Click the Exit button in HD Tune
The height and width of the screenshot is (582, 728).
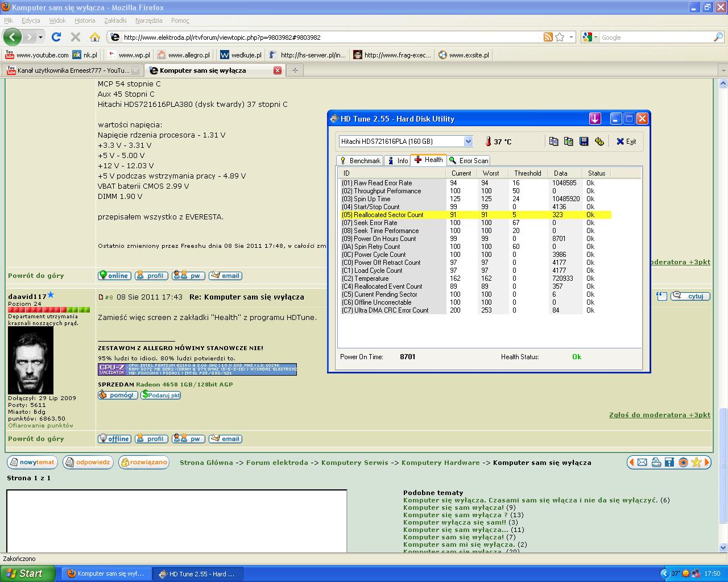[x=626, y=142]
